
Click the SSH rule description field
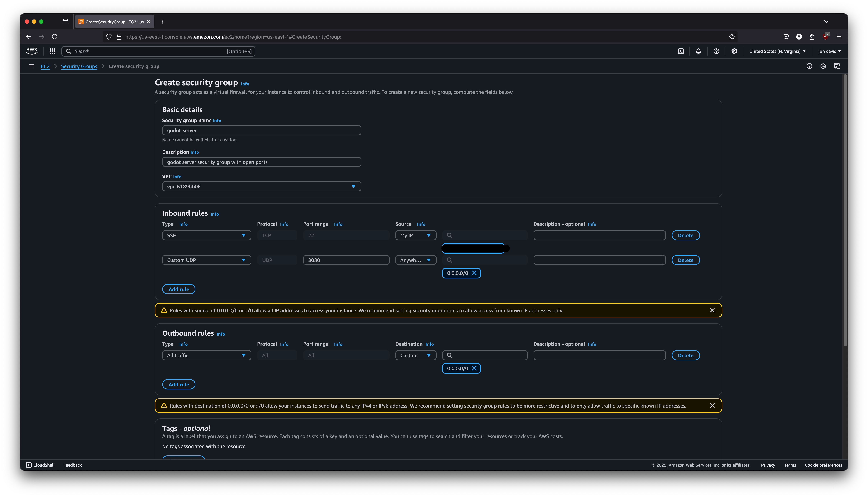(599, 235)
